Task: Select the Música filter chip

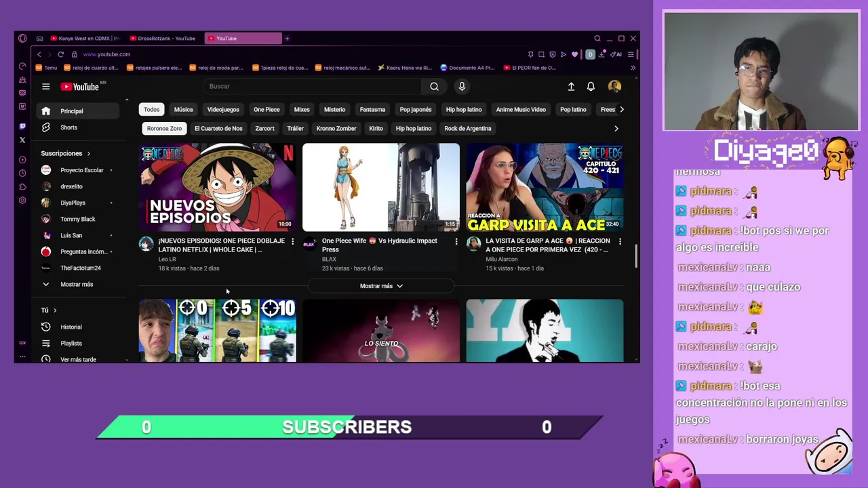Action: click(x=183, y=109)
